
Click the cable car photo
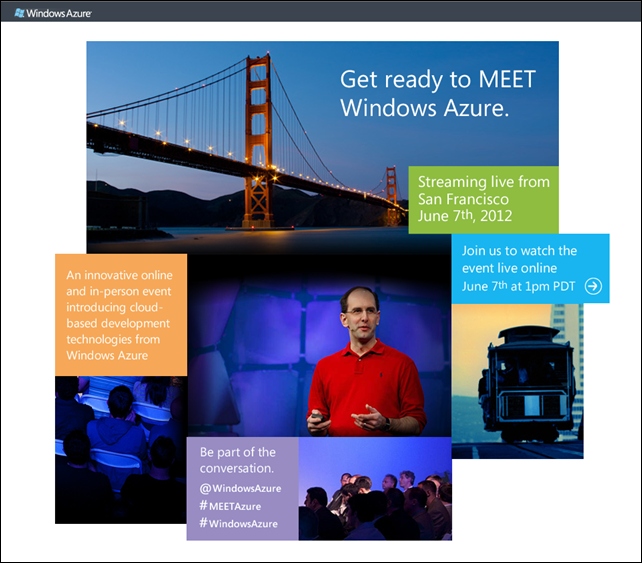pyautogui.click(x=518, y=381)
